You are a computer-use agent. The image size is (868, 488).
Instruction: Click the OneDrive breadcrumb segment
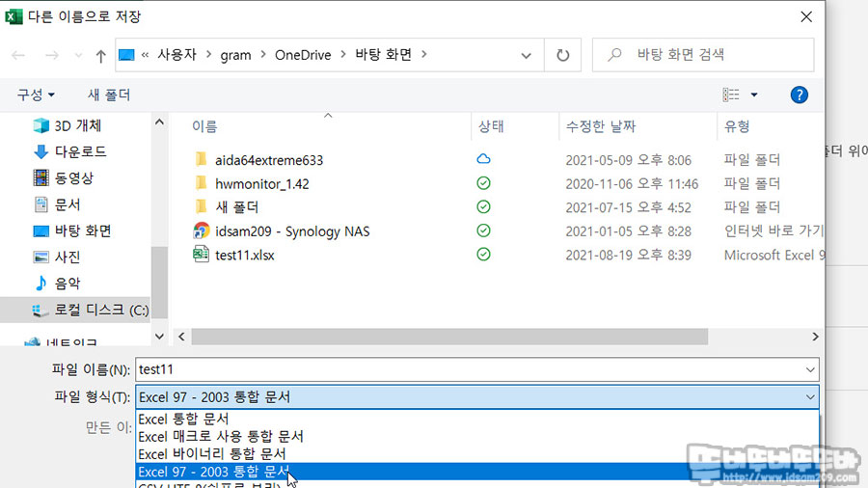coord(303,55)
